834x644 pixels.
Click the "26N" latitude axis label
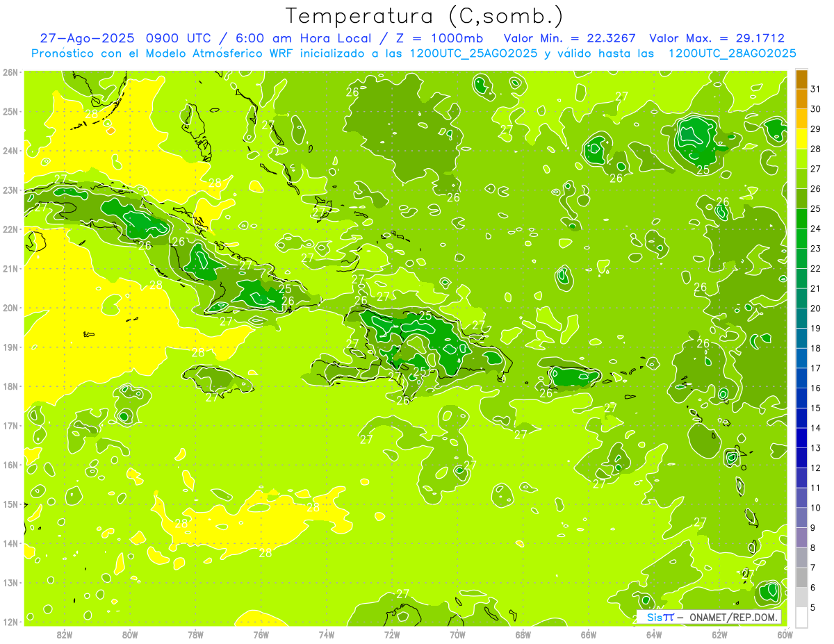pyautogui.click(x=10, y=72)
